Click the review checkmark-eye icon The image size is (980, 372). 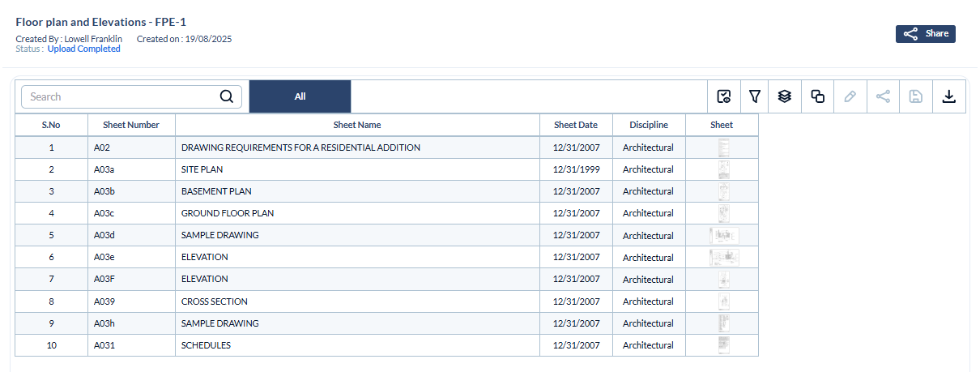click(724, 96)
